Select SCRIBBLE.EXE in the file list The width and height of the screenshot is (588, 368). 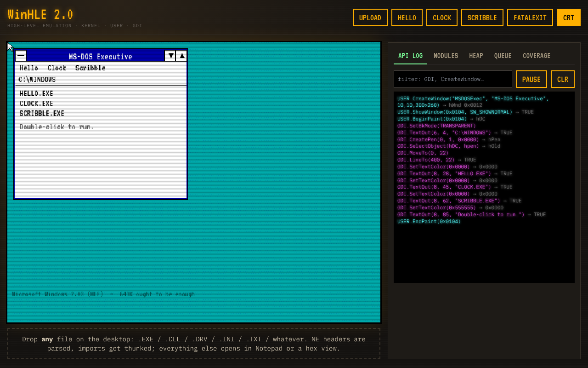click(x=42, y=113)
